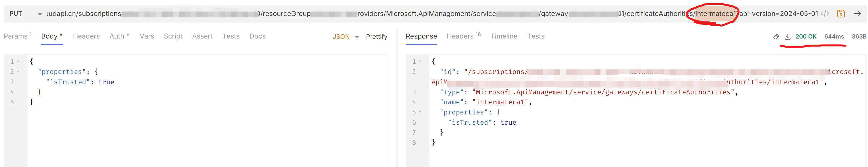Go to the Script tab
Viewport: 868px width, 167px height.
click(x=173, y=36)
